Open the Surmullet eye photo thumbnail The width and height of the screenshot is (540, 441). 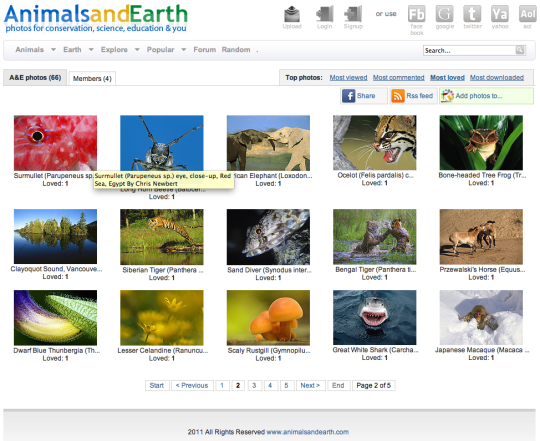(x=55, y=143)
